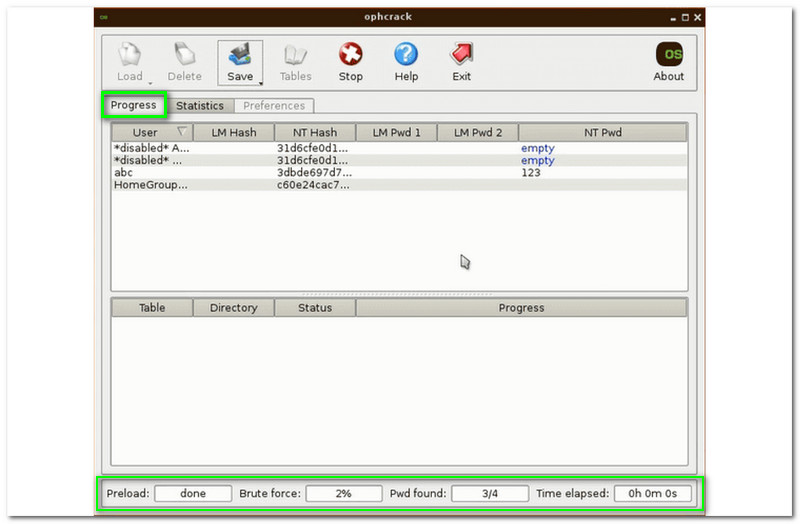
Task: Open Help via question mark icon
Action: point(406,54)
